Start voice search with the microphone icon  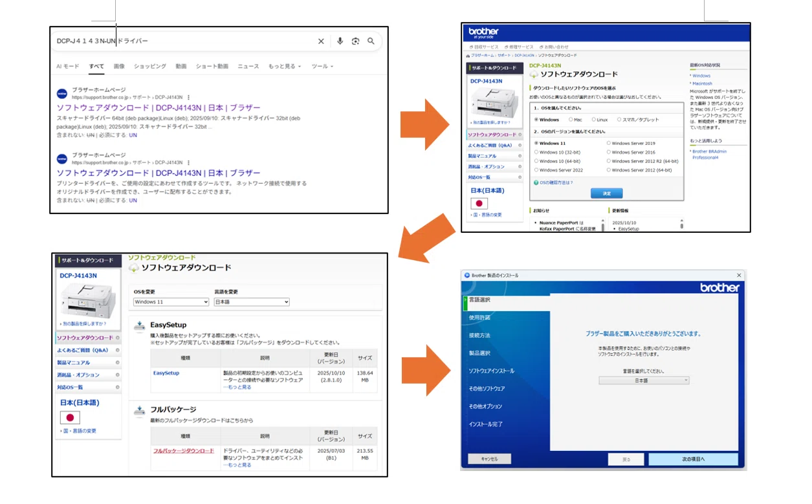click(340, 41)
